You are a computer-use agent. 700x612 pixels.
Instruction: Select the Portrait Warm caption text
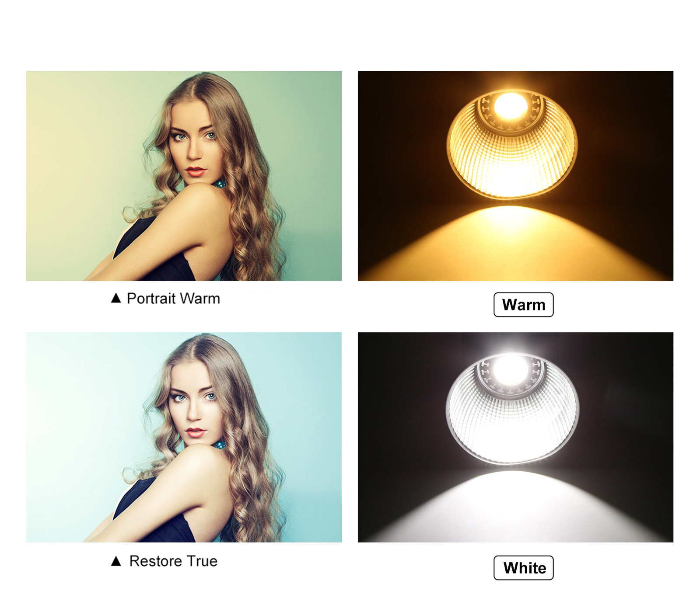(x=173, y=299)
